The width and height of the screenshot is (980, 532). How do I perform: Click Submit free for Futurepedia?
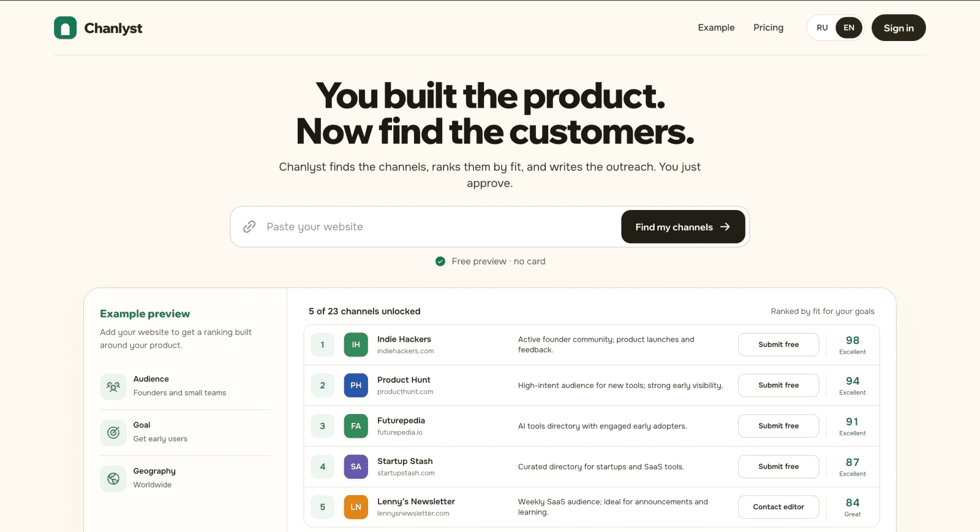[x=778, y=426]
